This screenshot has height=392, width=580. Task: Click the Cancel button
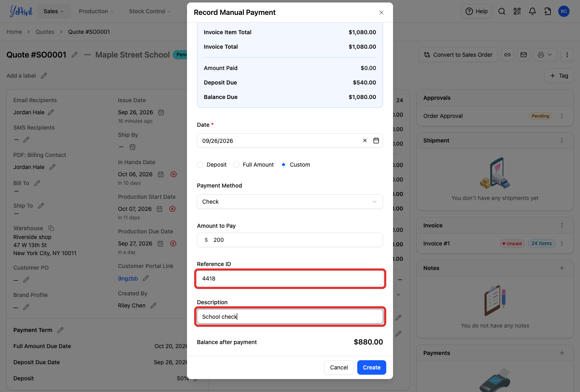[339, 367]
